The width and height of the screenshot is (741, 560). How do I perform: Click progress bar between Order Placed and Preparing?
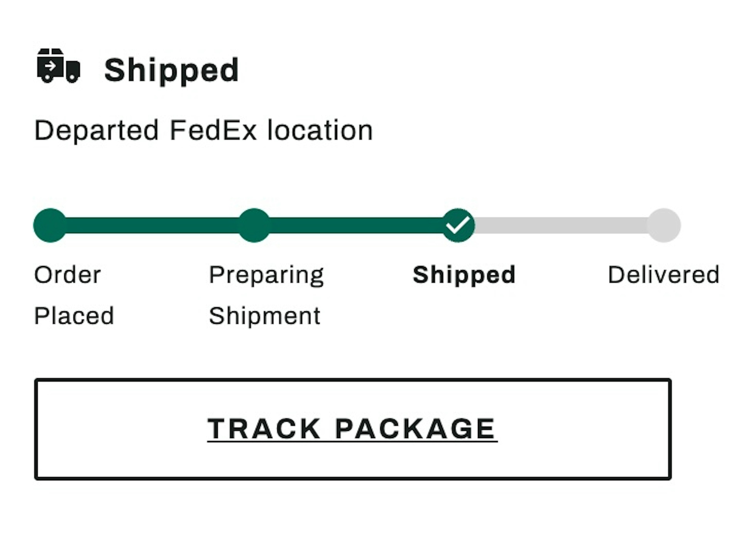click(x=152, y=225)
